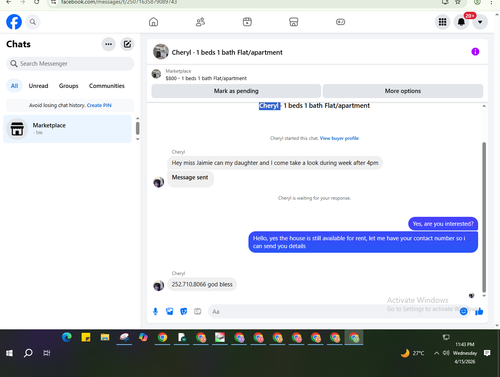The image size is (500, 377).
Task: Open Cheryl's profile picture in chat header
Action: (x=161, y=52)
